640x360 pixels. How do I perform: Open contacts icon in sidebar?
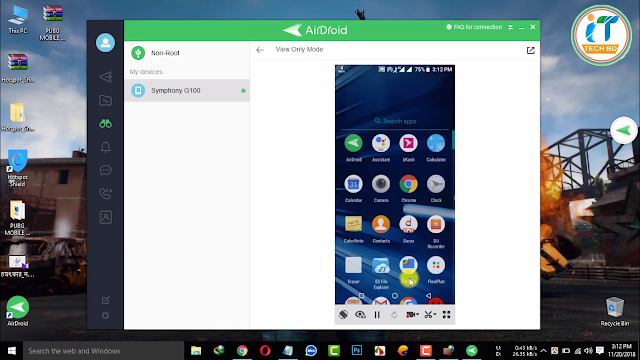click(x=105, y=217)
